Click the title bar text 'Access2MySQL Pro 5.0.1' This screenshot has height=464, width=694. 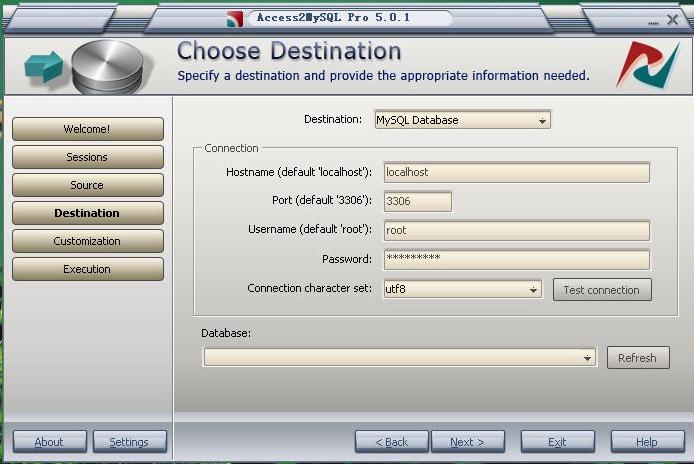pos(334,18)
